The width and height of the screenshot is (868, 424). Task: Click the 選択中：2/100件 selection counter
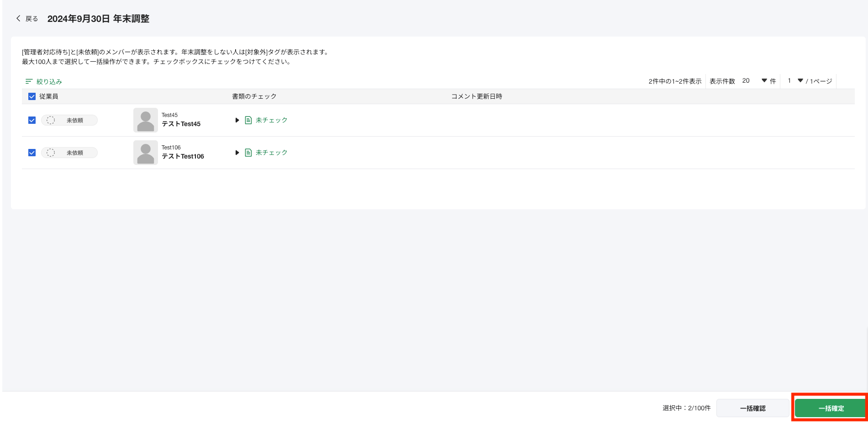(x=686, y=408)
